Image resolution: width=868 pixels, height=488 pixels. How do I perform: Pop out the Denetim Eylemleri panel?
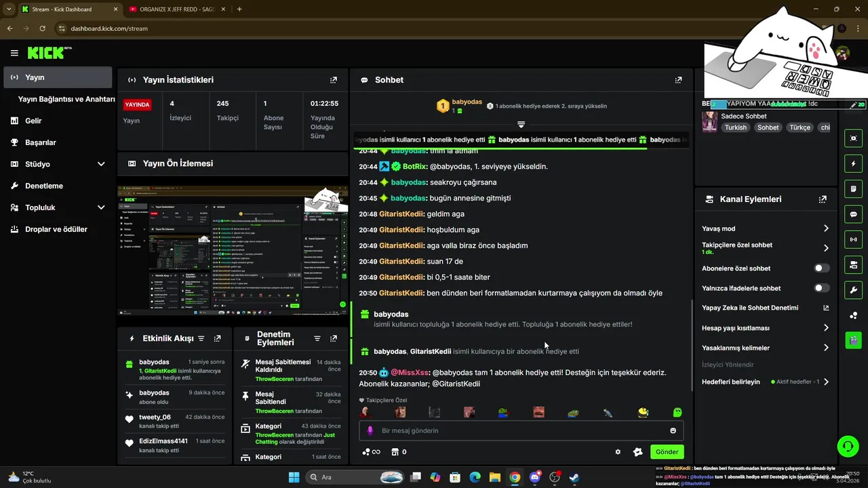click(333, 338)
